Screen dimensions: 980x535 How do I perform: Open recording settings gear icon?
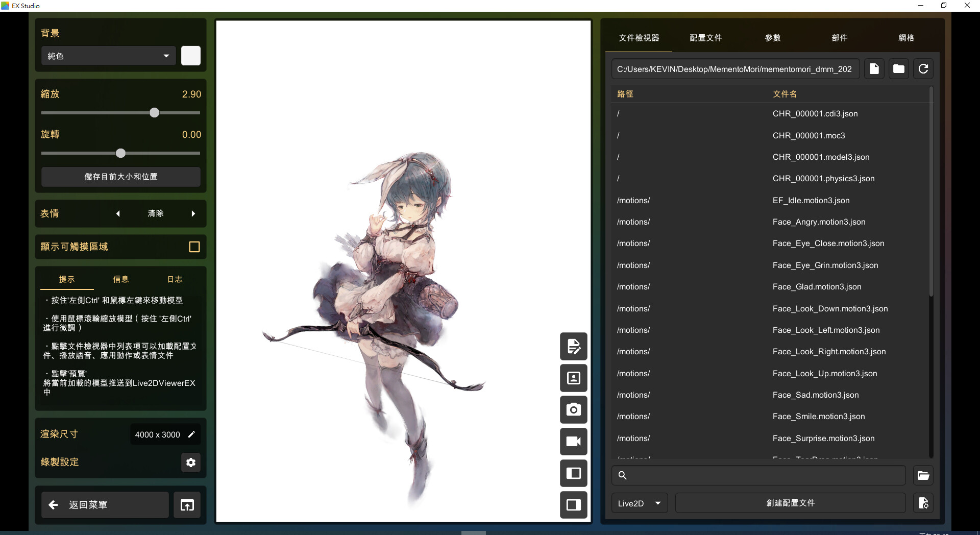(x=191, y=463)
